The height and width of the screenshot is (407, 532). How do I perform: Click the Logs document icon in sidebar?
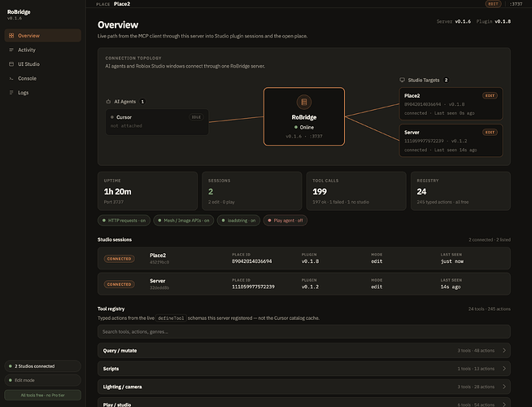pos(11,93)
